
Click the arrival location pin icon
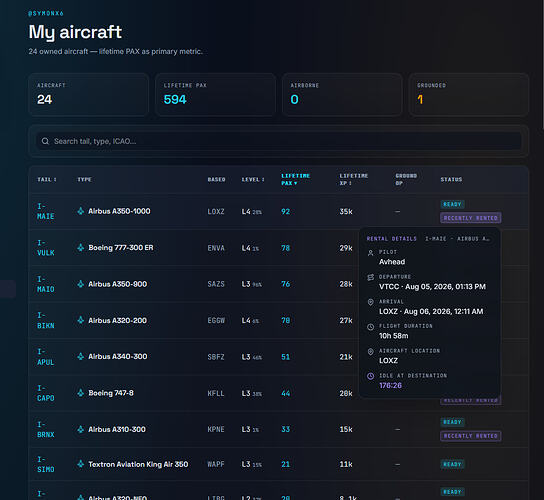[x=371, y=302]
